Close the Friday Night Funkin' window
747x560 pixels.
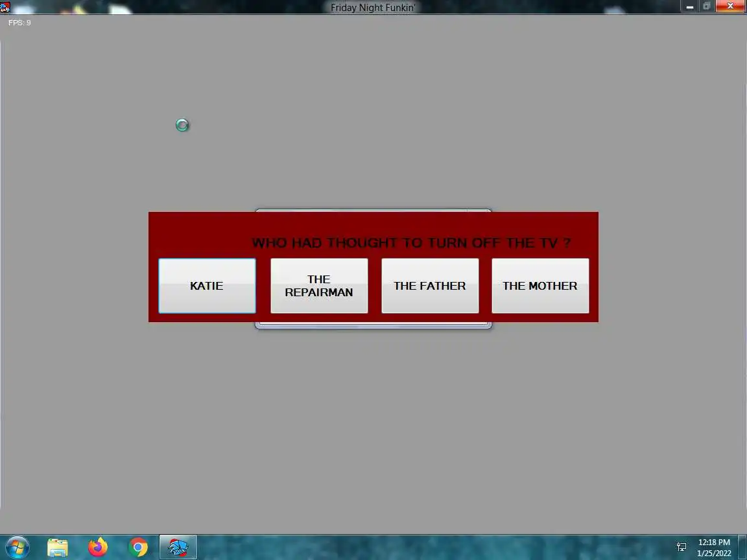point(730,6)
